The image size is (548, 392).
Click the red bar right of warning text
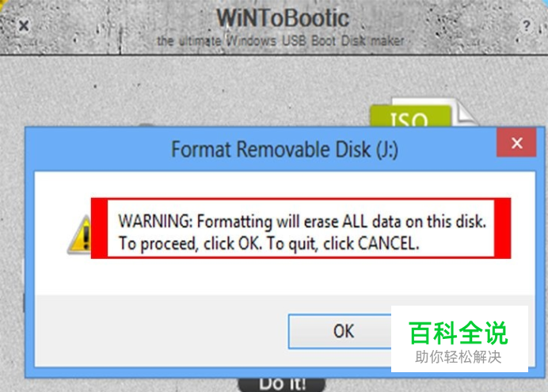click(503, 229)
